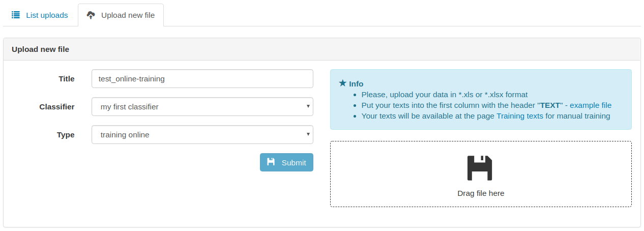Open the example file link
Viewport: 644px width, 231px height.
pos(591,105)
